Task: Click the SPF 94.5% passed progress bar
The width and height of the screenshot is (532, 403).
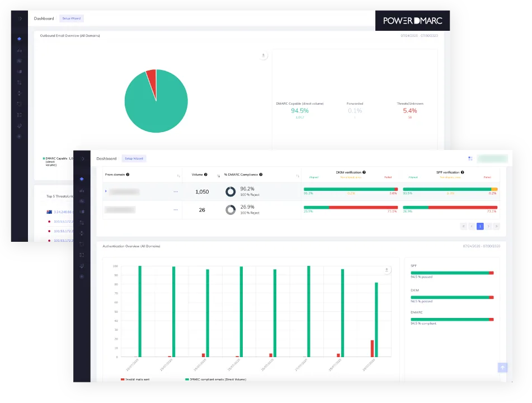Action: click(x=452, y=273)
